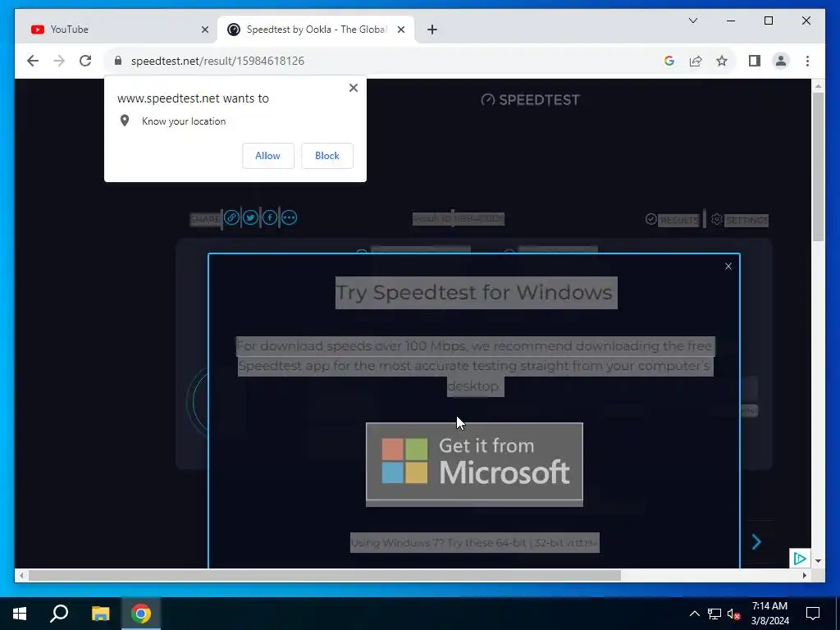Viewport: 840px width, 630px height.
Task: Close the Try Speedtest for Windows popup
Action: [728, 267]
